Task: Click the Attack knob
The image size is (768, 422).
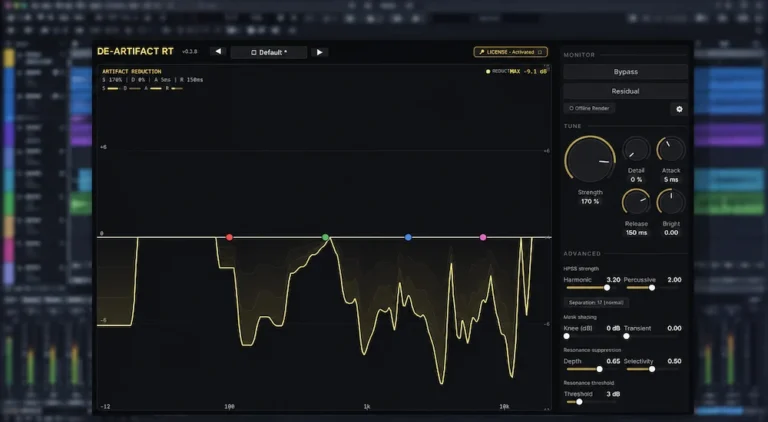Action: (x=671, y=150)
